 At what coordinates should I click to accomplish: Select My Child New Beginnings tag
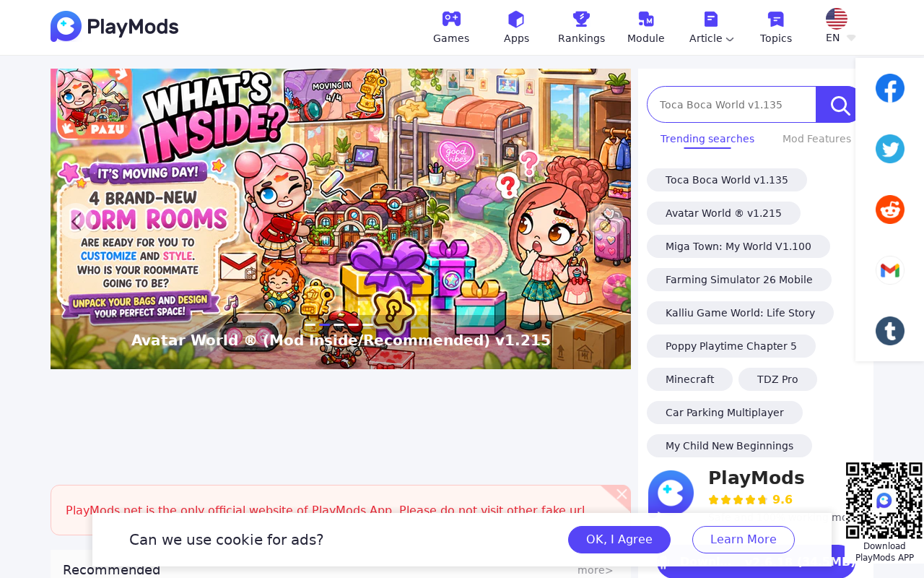[729, 446]
